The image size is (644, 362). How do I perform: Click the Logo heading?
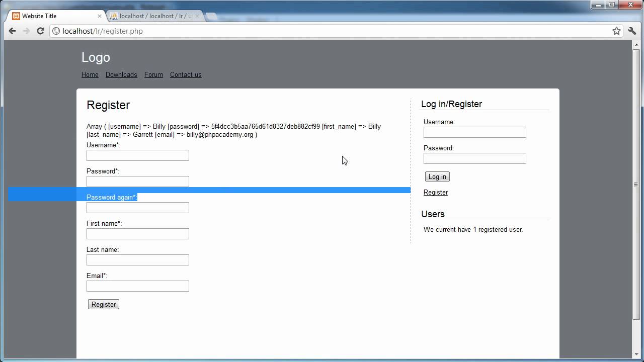coord(96,57)
